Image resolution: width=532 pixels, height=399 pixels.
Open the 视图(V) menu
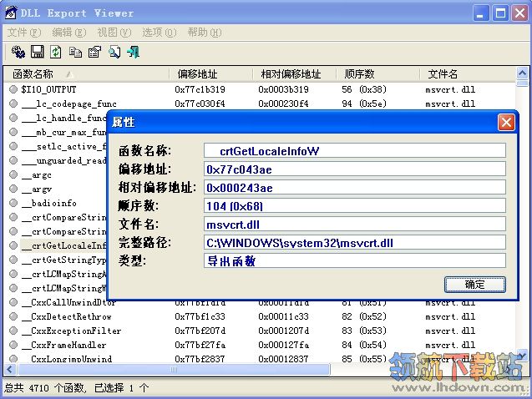[114, 33]
